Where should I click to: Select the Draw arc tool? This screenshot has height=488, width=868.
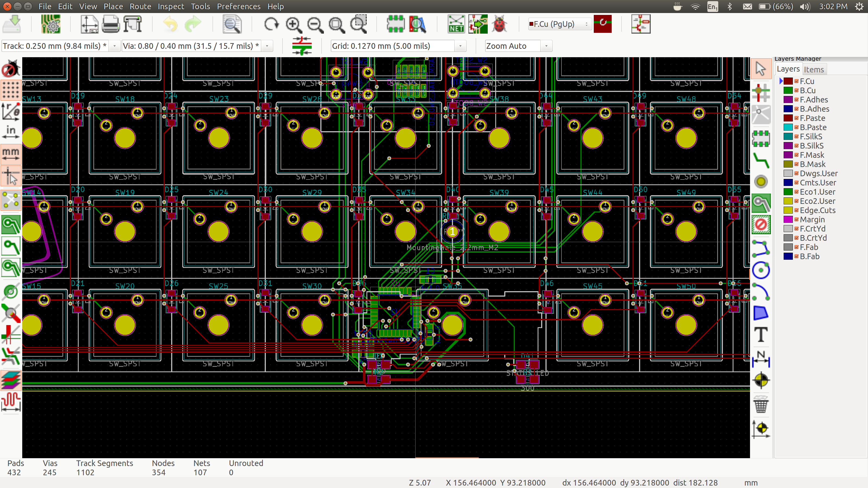coord(761,292)
